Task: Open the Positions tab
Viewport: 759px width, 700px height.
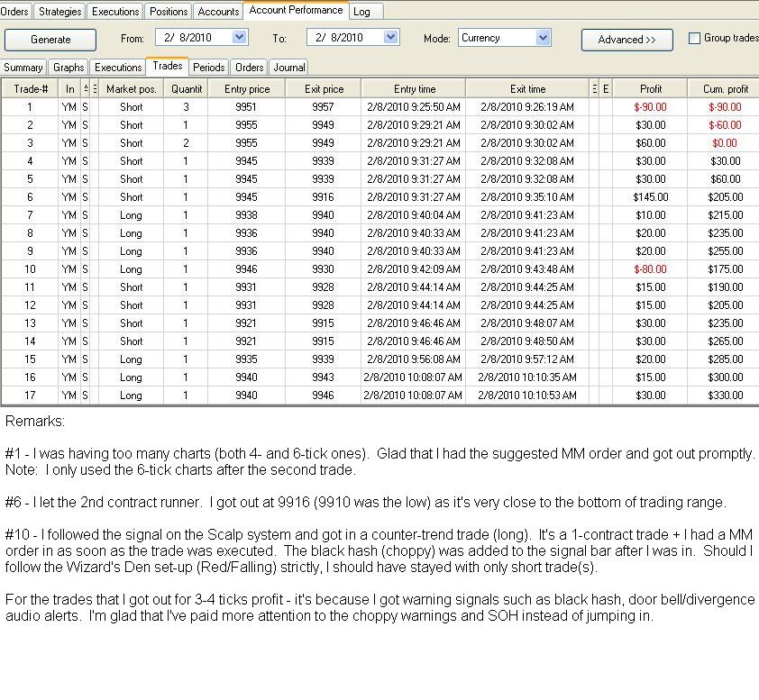Action: [x=169, y=11]
